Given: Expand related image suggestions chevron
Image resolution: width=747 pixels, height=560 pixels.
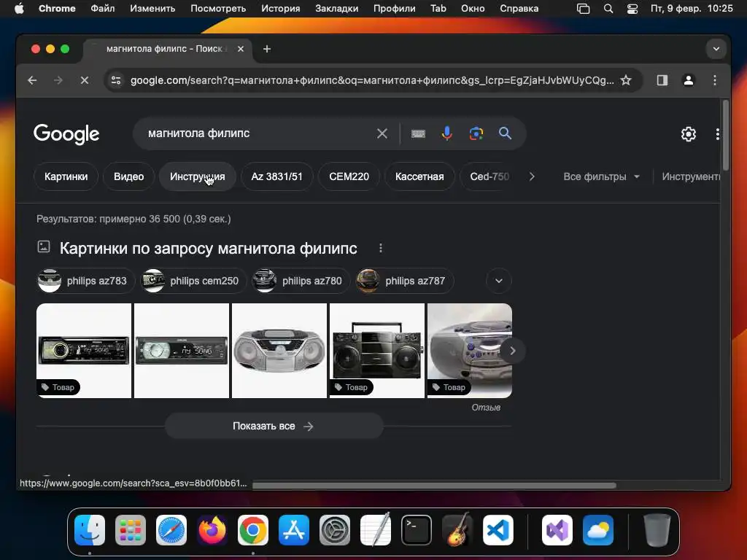Looking at the screenshot, I should click(499, 281).
